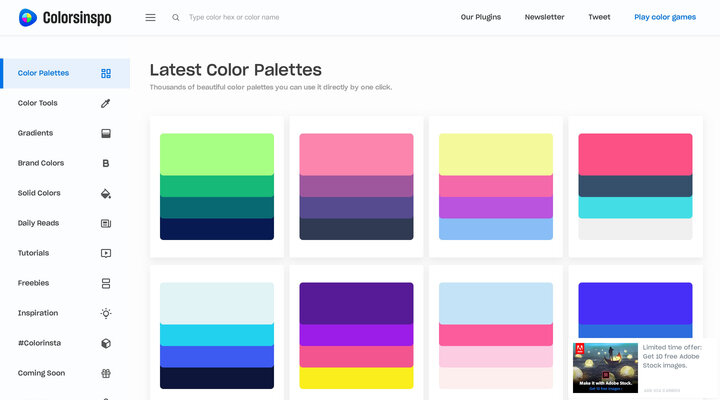The width and height of the screenshot is (720, 400).
Task: Click the Inspiration lightbulb icon
Action: [x=106, y=313]
